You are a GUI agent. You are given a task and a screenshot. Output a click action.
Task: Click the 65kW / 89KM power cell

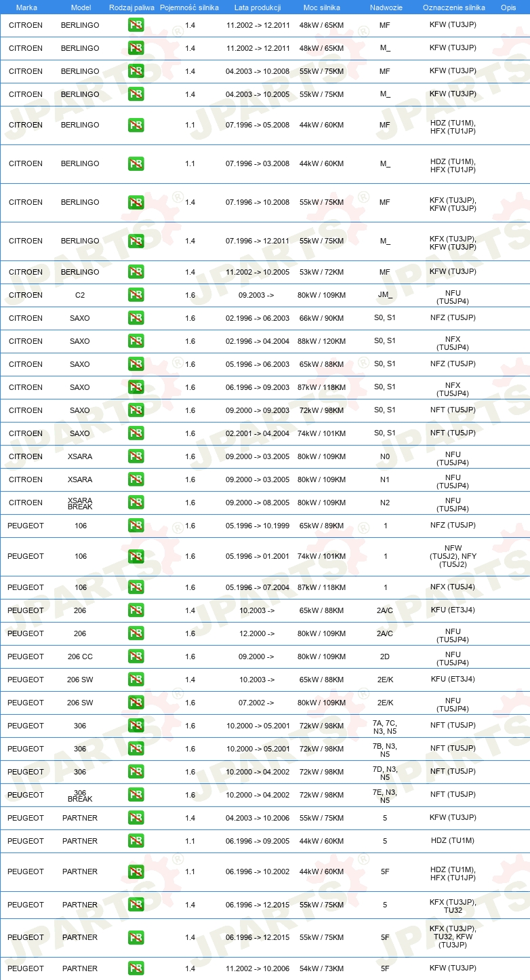(322, 526)
